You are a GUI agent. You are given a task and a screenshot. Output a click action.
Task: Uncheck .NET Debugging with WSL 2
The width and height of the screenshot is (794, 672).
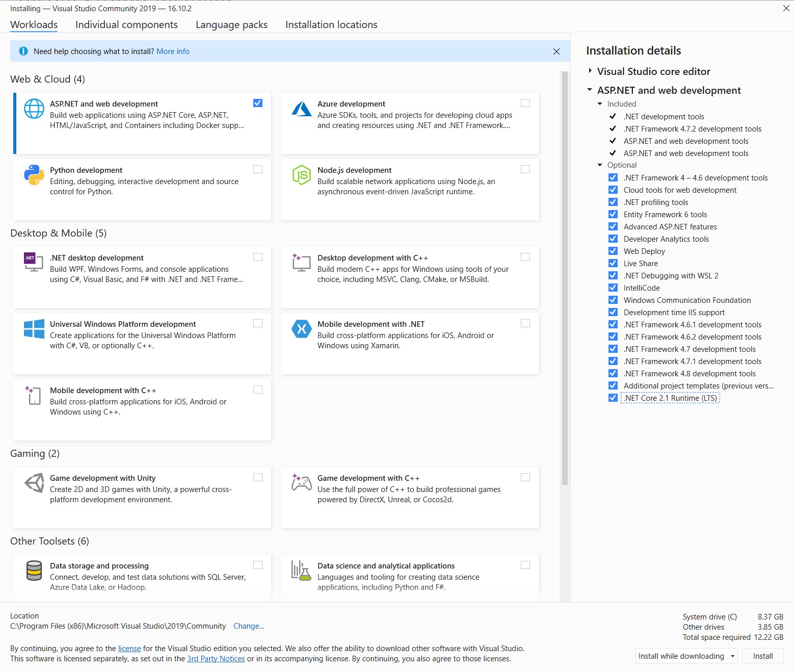click(613, 275)
